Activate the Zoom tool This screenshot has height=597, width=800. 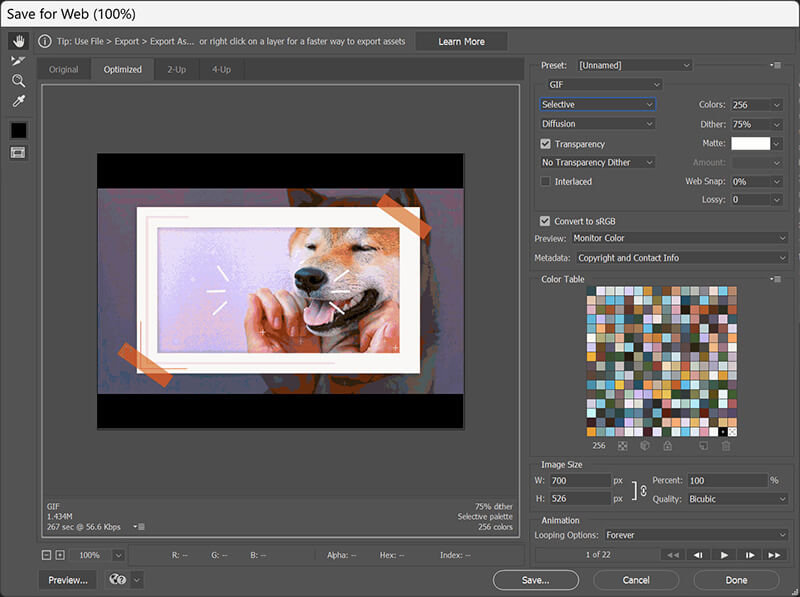coord(18,81)
